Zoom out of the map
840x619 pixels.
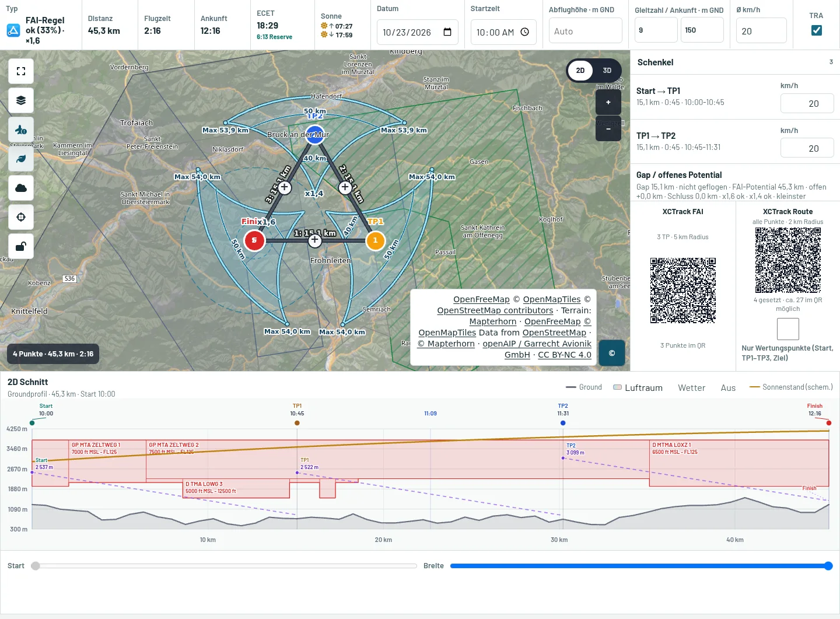click(x=608, y=129)
